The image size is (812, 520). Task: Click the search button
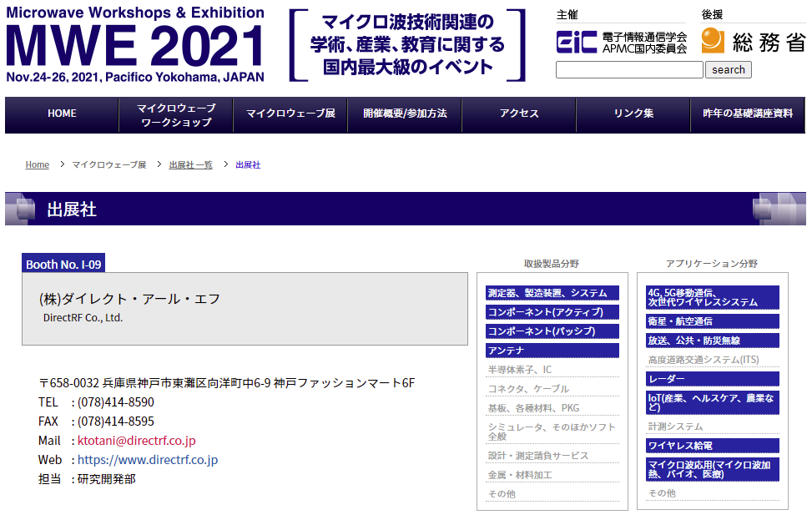[728, 69]
